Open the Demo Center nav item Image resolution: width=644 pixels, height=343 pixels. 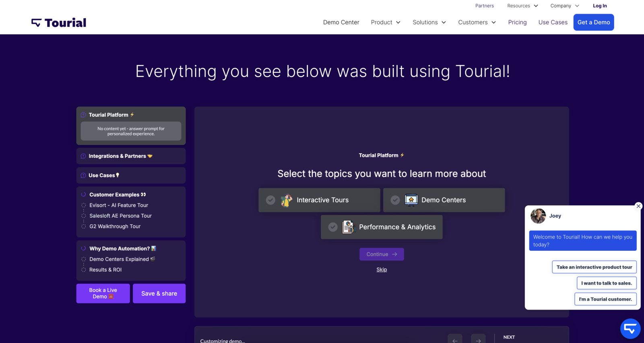point(341,22)
